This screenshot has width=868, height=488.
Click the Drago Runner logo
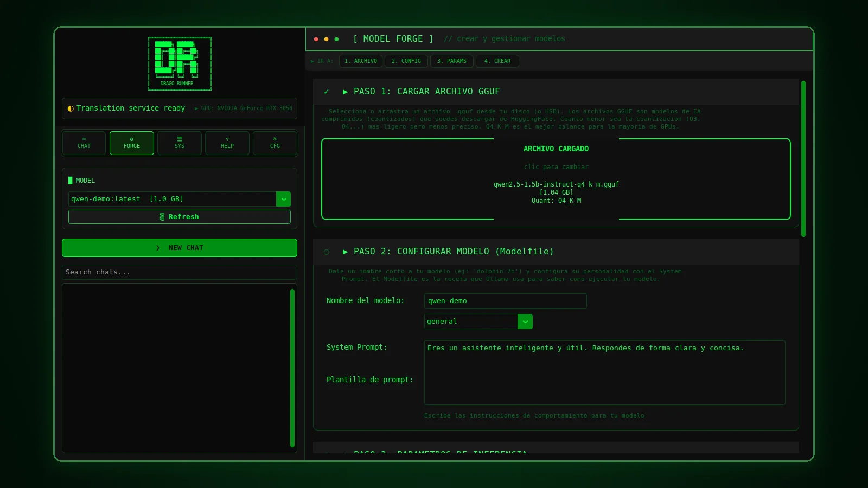click(180, 63)
